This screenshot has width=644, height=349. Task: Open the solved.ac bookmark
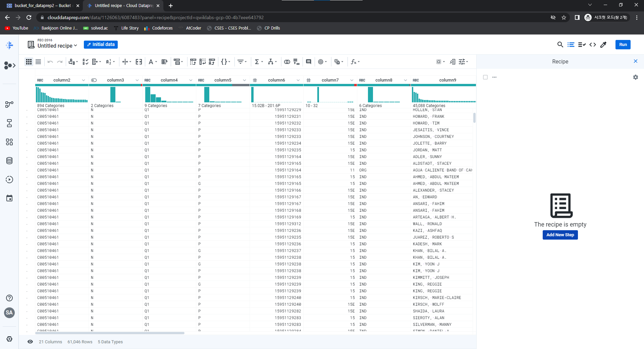click(x=96, y=28)
